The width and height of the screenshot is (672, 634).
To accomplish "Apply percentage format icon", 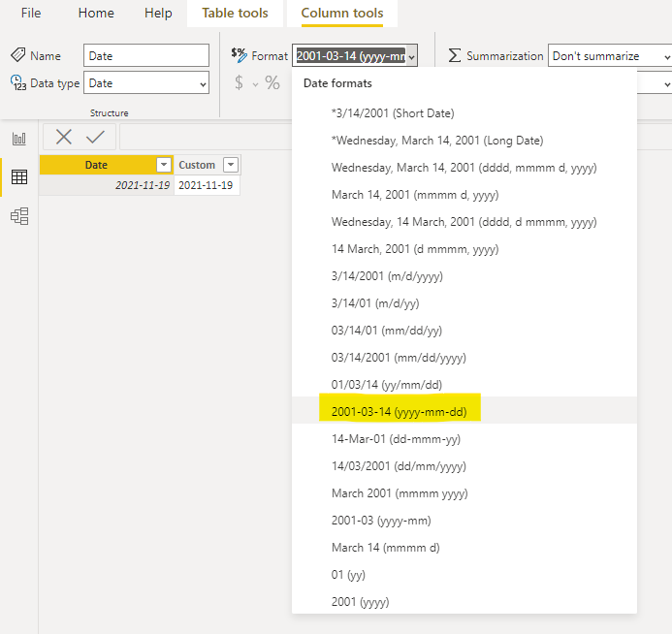I will coord(272,82).
